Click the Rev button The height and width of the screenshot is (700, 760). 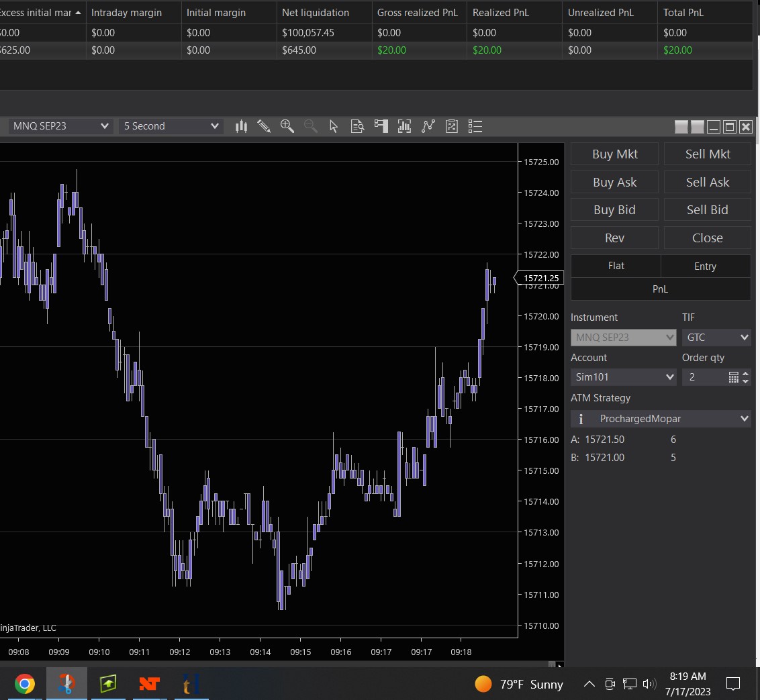click(x=614, y=238)
